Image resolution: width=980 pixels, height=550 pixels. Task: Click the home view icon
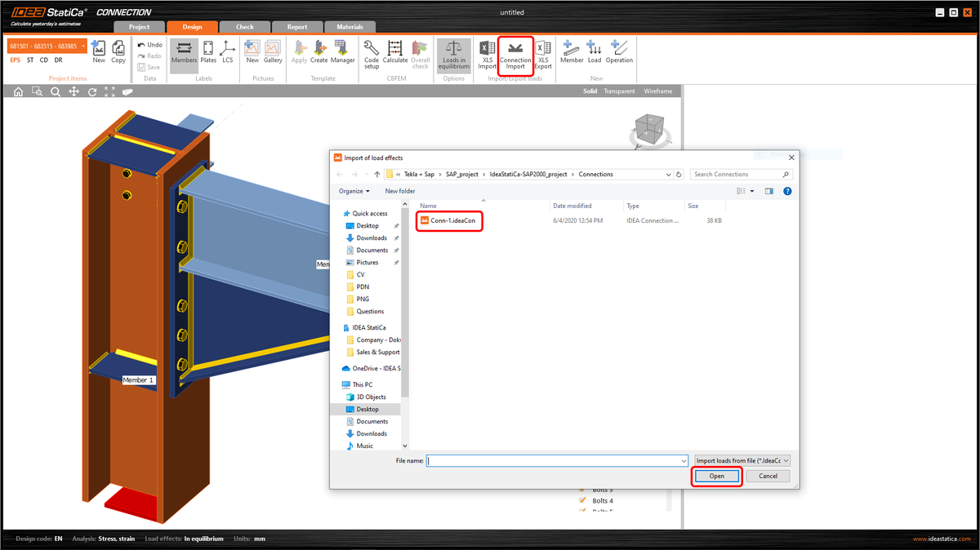click(x=17, y=91)
